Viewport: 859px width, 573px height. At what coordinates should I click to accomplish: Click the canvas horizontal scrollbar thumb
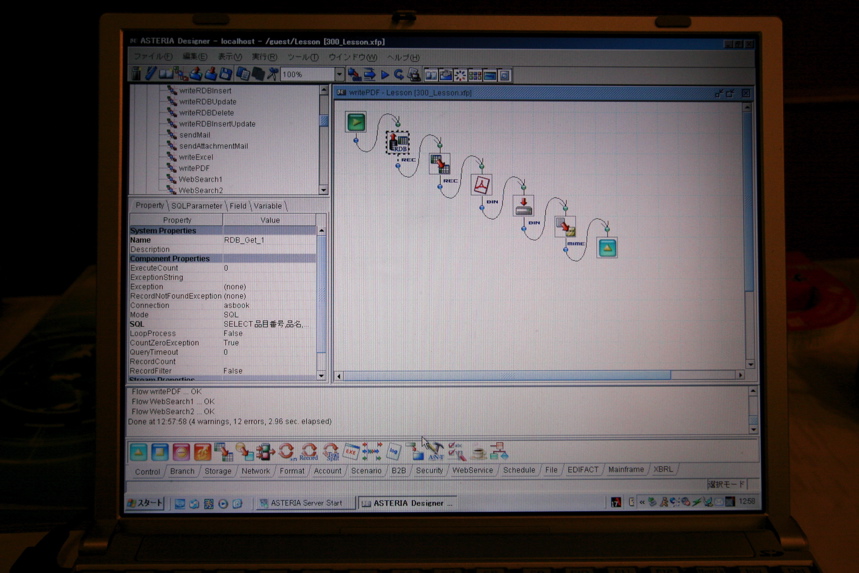(507, 376)
